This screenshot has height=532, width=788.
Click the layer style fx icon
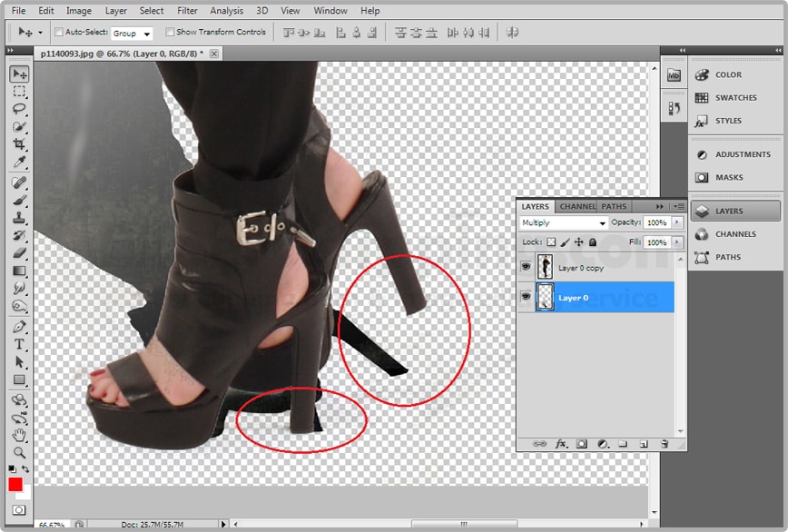(x=561, y=444)
